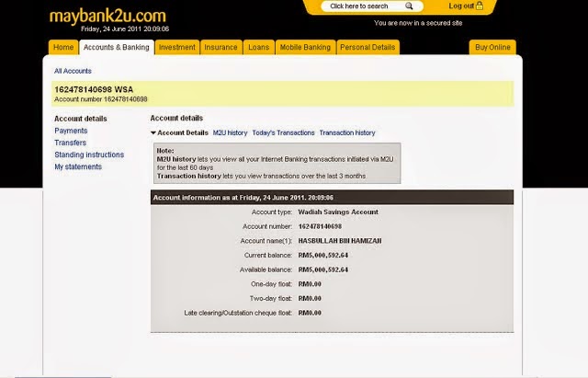Screen dimensions: 588x378
Task: Click the Current balance amount RM5,000,592.64
Action: click(323, 256)
